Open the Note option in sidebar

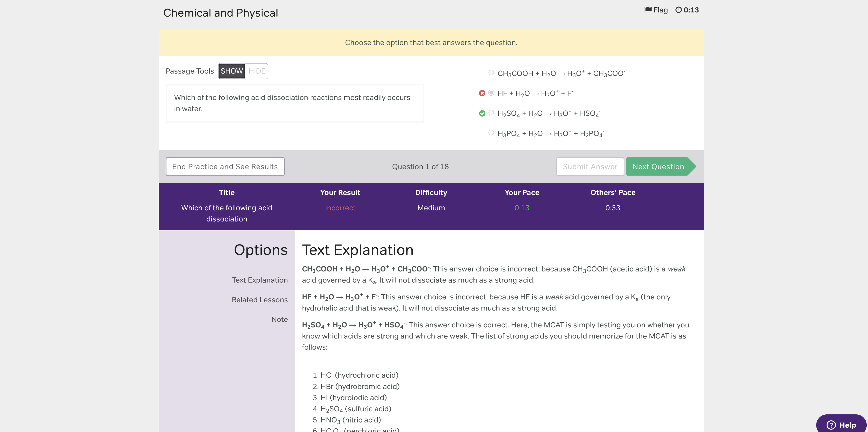point(279,319)
